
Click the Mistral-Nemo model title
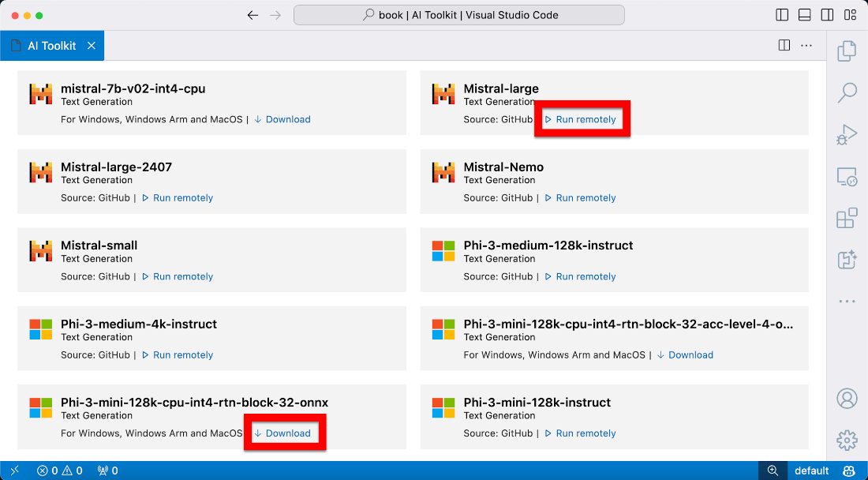point(503,167)
